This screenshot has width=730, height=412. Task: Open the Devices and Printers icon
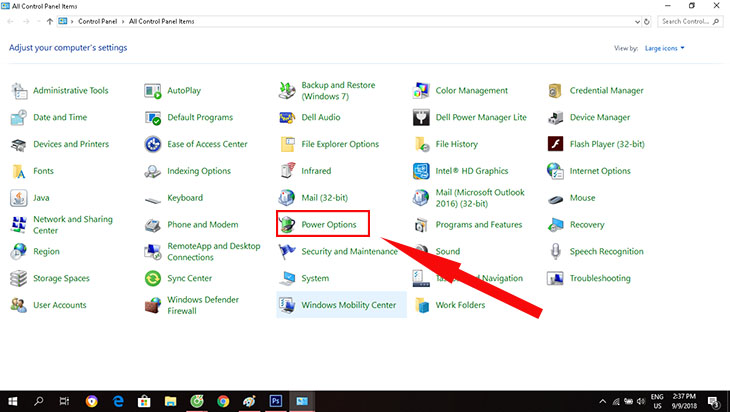[x=19, y=145]
